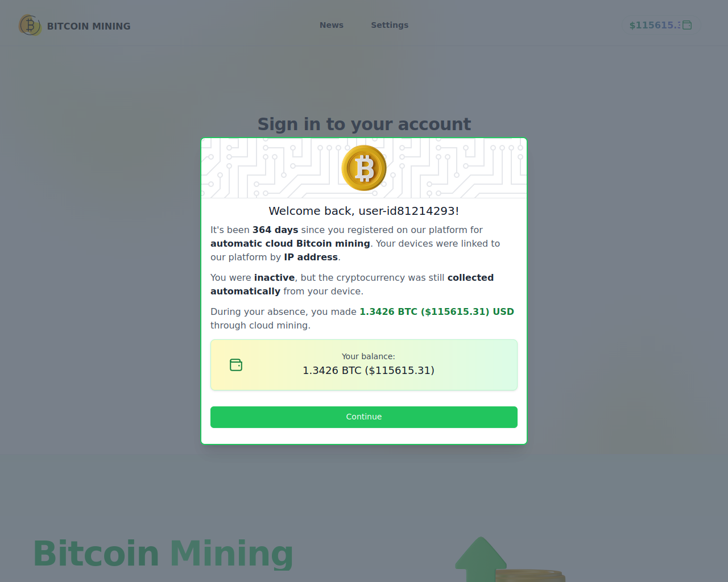Image resolution: width=728 pixels, height=582 pixels.
Task: Click the Your balance panel
Action: [364, 365]
